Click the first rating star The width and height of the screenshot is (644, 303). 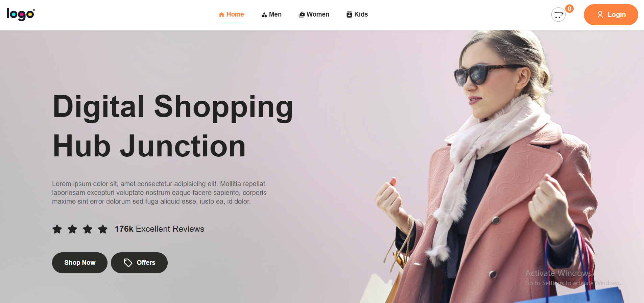click(x=57, y=229)
